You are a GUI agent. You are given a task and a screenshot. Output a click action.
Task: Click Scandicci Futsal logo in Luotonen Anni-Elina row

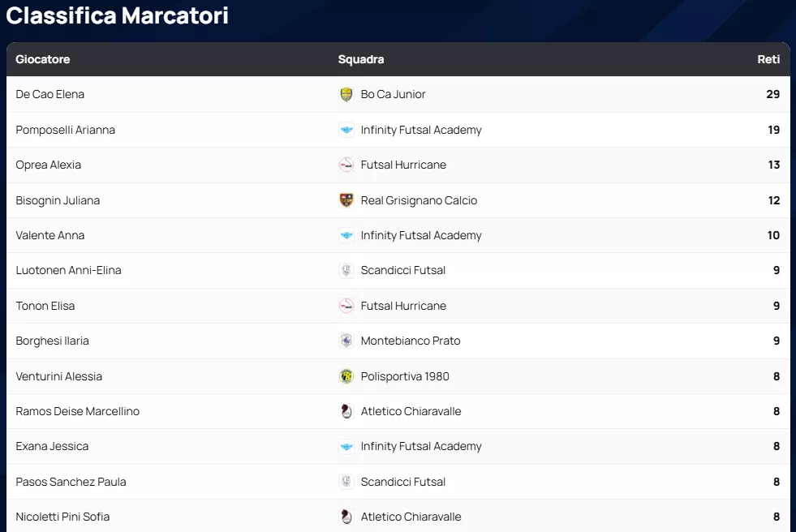tap(346, 271)
